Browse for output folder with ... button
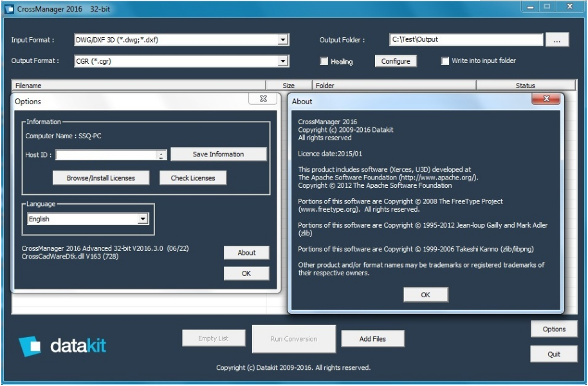Screen dimensions: 588x386 (557, 40)
